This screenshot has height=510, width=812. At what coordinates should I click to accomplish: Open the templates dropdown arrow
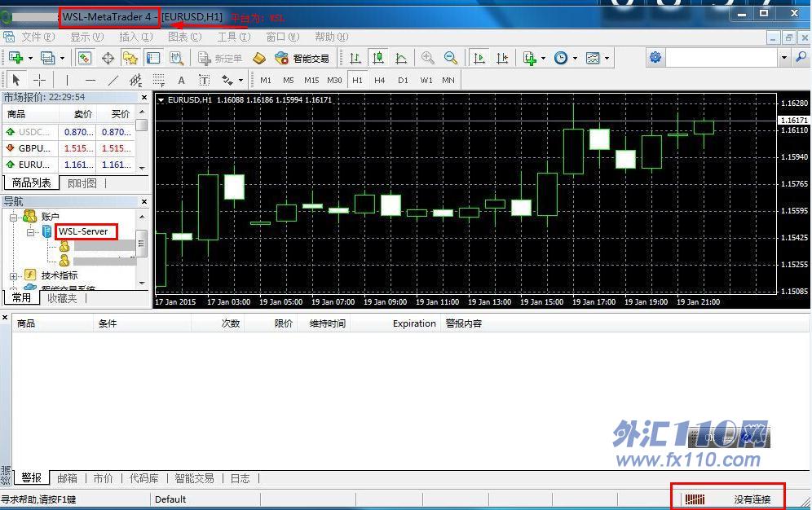607,59
